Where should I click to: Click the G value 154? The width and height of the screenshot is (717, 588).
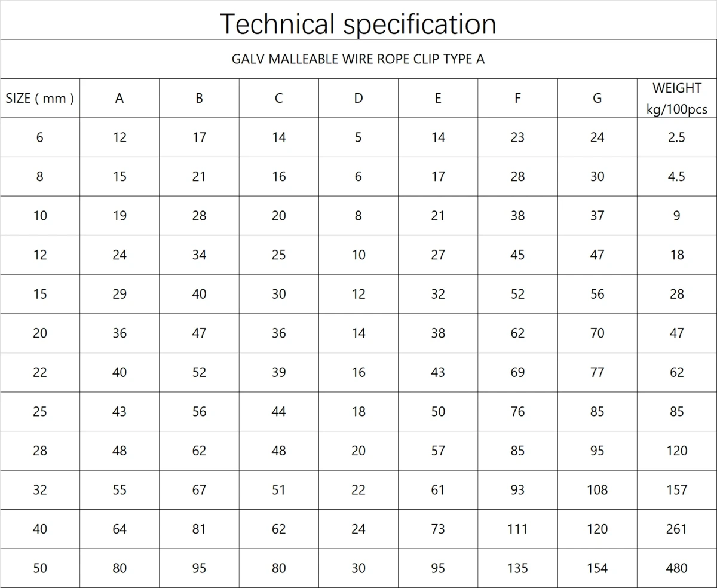pyautogui.click(x=597, y=568)
